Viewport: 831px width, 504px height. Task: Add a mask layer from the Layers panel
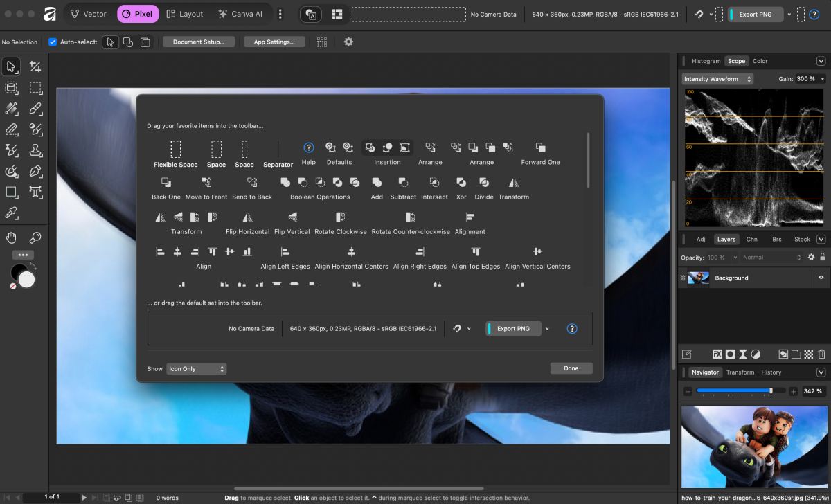pyautogui.click(x=731, y=354)
